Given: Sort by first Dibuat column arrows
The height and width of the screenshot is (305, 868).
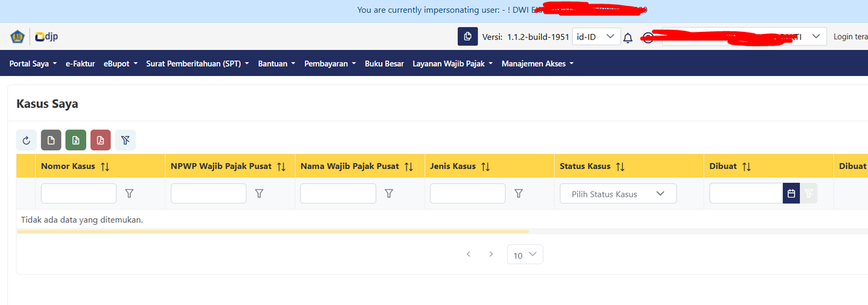Looking at the screenshot, I should (x=746, y=166).
